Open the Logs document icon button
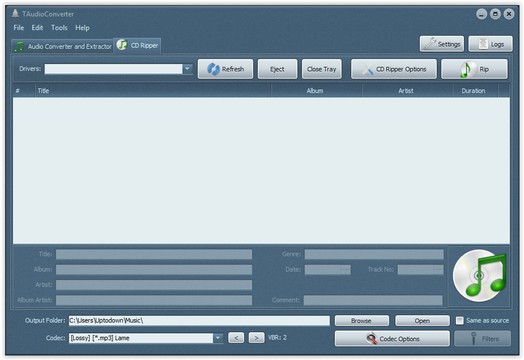 [x=490, y=44]
